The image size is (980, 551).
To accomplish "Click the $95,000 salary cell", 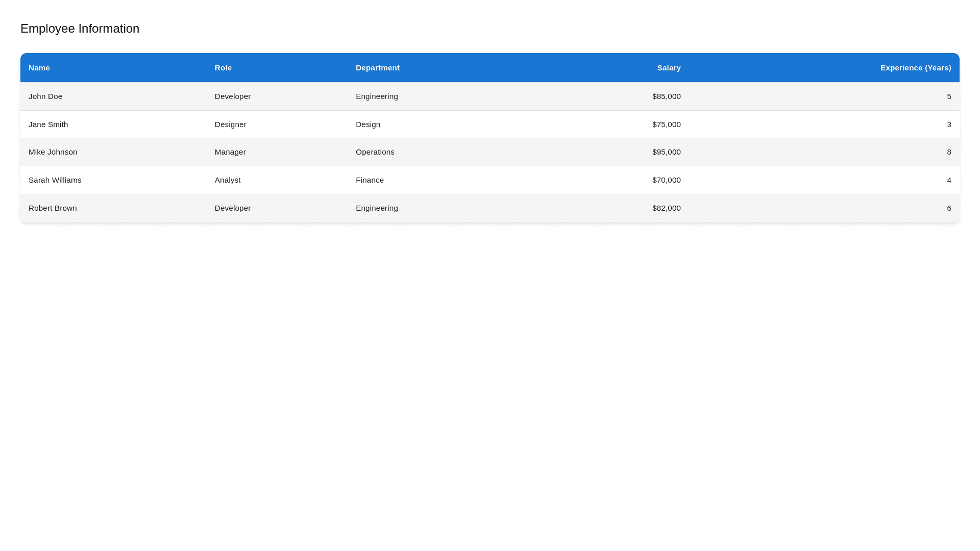I will [666, 152].
